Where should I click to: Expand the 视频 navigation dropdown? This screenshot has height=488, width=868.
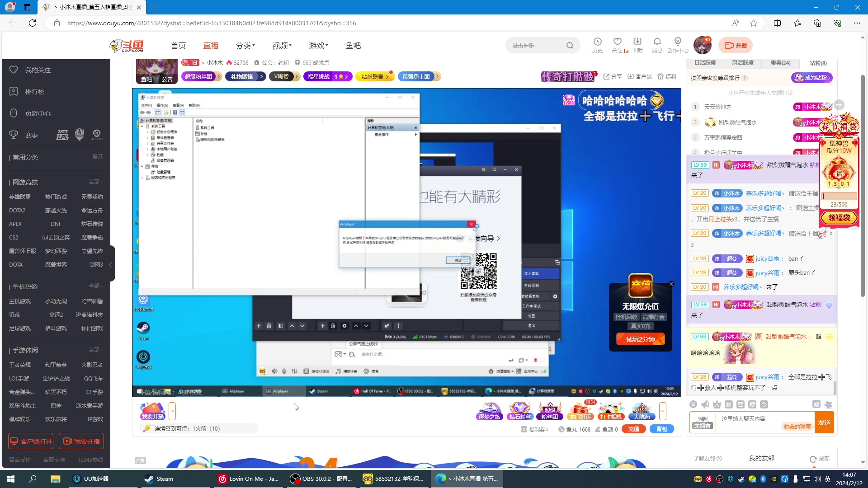tap(282, 46)
